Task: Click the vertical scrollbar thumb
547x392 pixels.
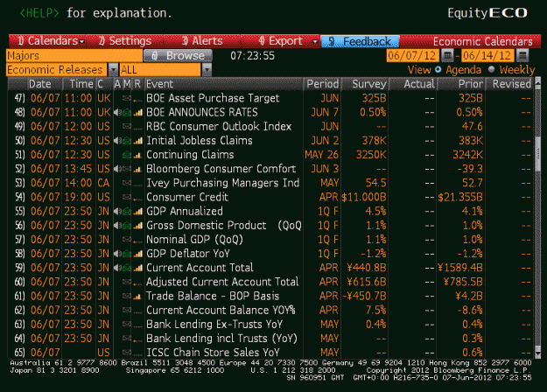Action: coord(537,154)
